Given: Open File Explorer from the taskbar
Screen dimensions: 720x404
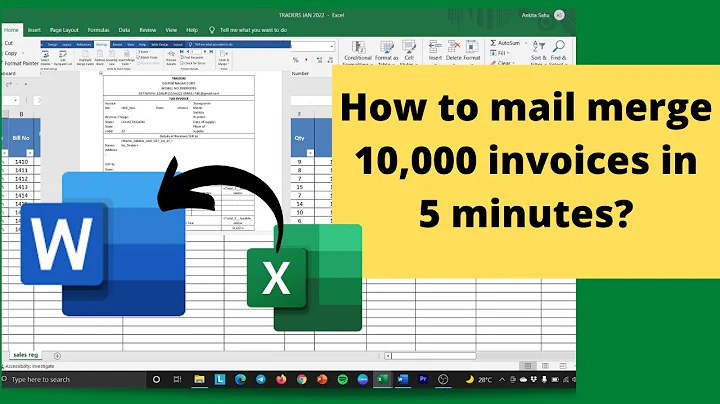Looking at the screenshot, I should (199, 379).
